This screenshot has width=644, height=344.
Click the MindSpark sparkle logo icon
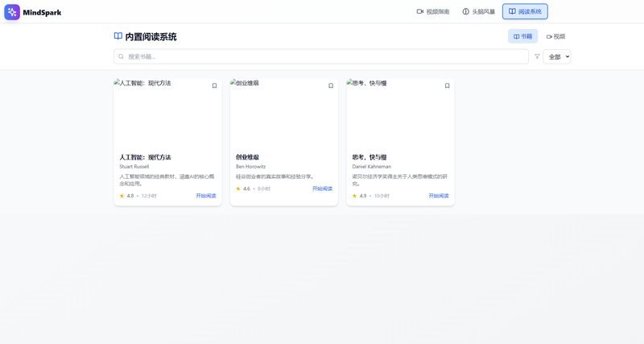12,12
